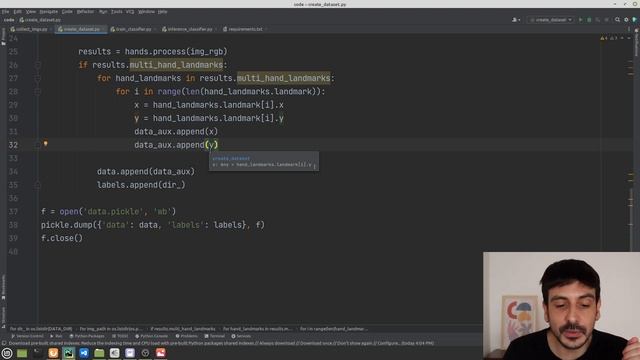Run create_dataset with the green play icon

pyautogui.click(x=580, y=20)
